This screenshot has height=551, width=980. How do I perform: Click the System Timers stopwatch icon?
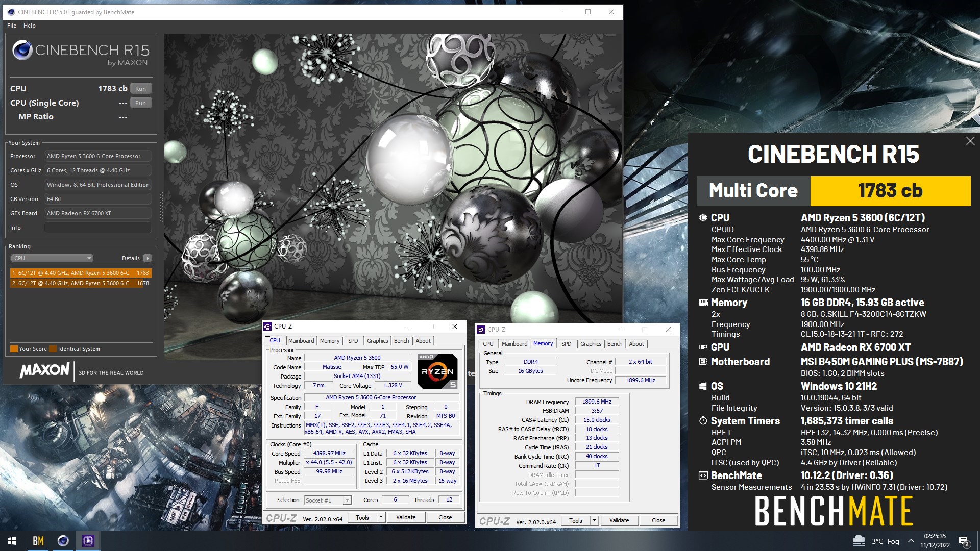pyautogui.click(x=703, y=421)
